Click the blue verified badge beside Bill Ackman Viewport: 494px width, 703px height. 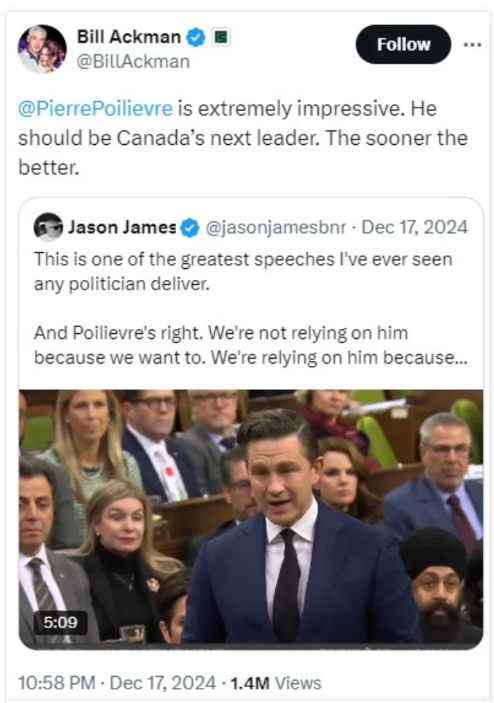tap(195, 37)
